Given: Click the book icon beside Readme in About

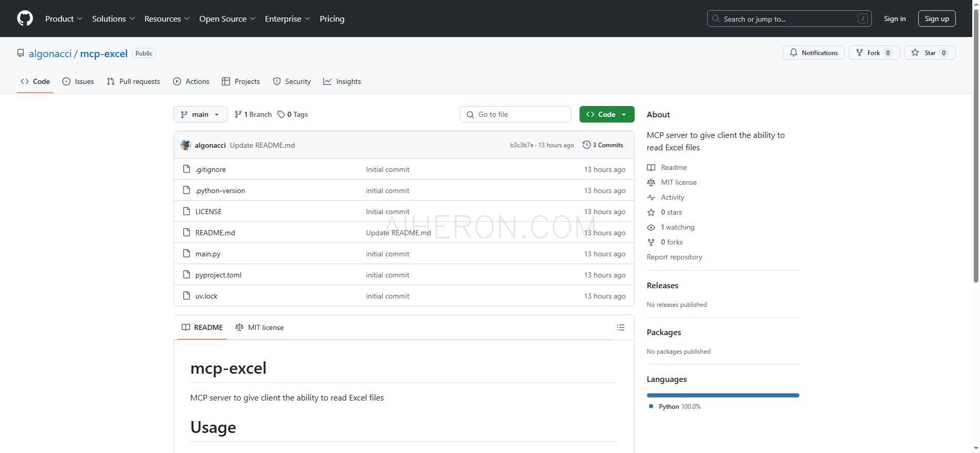Looking at the screenshot, I should coord(651,167).
